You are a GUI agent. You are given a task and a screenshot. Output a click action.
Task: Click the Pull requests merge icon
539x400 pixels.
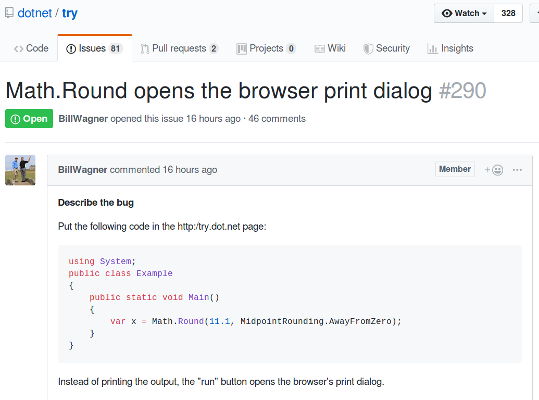pyautogui.click(x=145, y=49)
